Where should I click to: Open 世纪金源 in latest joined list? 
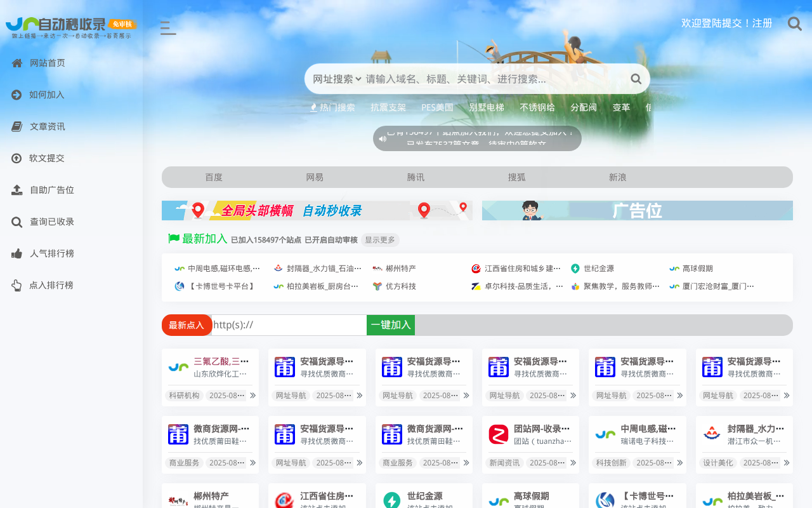point(599,269)
